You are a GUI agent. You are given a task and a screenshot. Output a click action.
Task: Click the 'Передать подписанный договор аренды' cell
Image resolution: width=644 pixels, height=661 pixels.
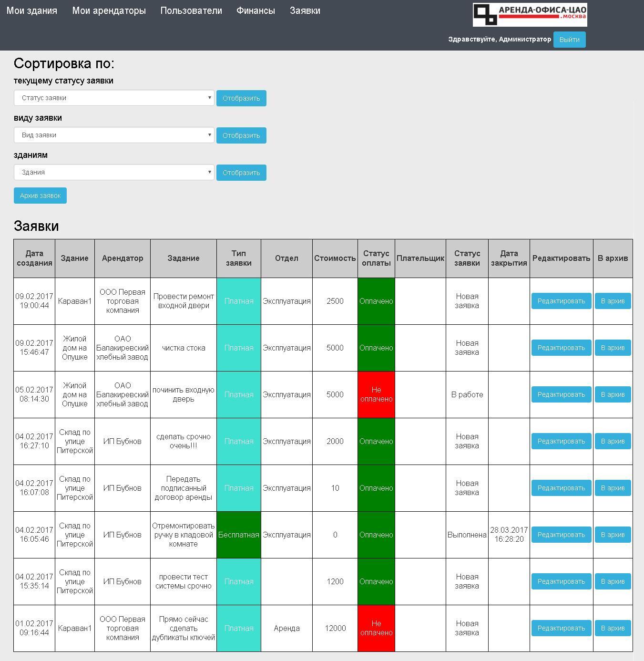[184, 488]
